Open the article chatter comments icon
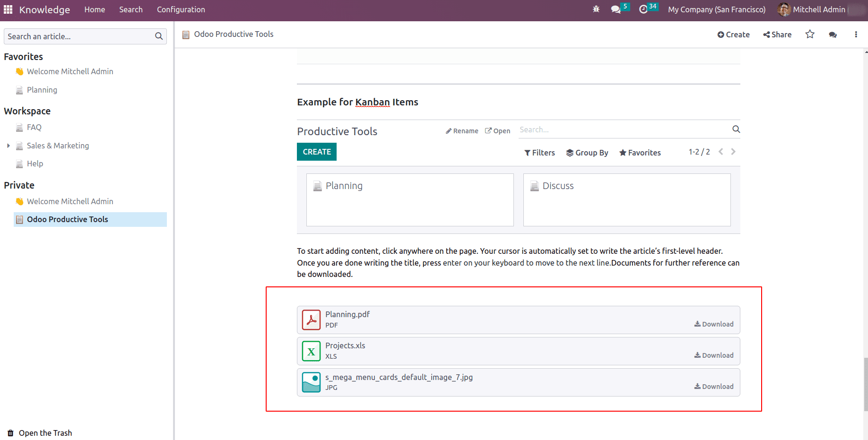This screenshot has width=868, height=440. (x=833, y=35)
